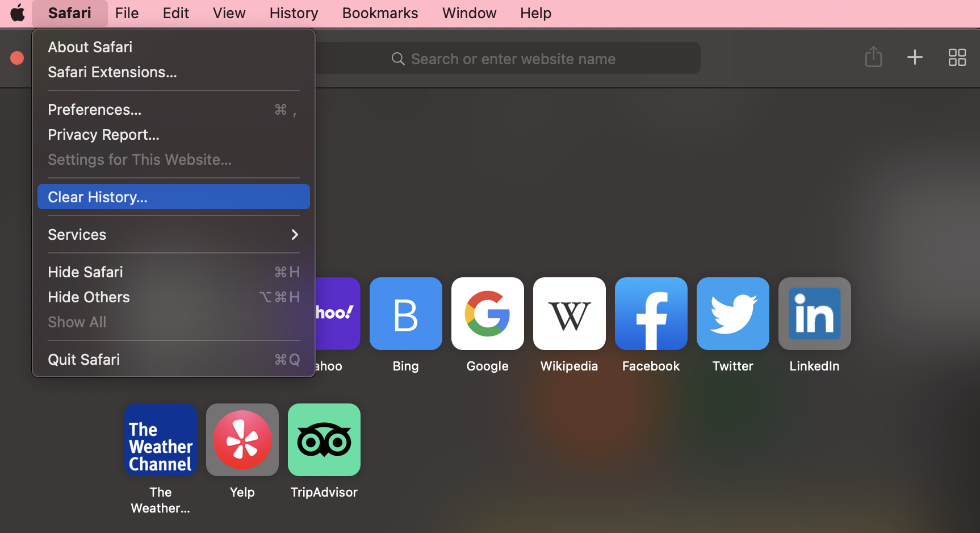Click the TripAdvisor label text
The height and width of the screenshot is (533, 980).
point(324,493)
